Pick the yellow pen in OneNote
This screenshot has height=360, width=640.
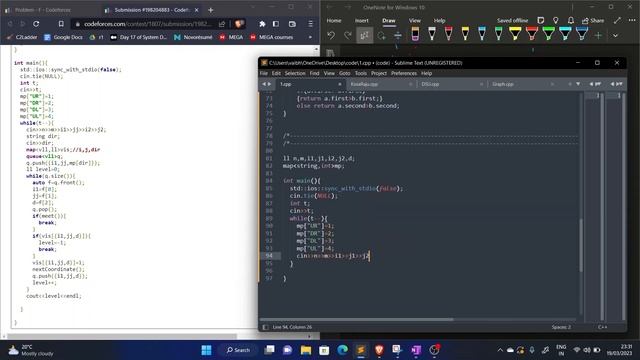[x=465, y=34]
